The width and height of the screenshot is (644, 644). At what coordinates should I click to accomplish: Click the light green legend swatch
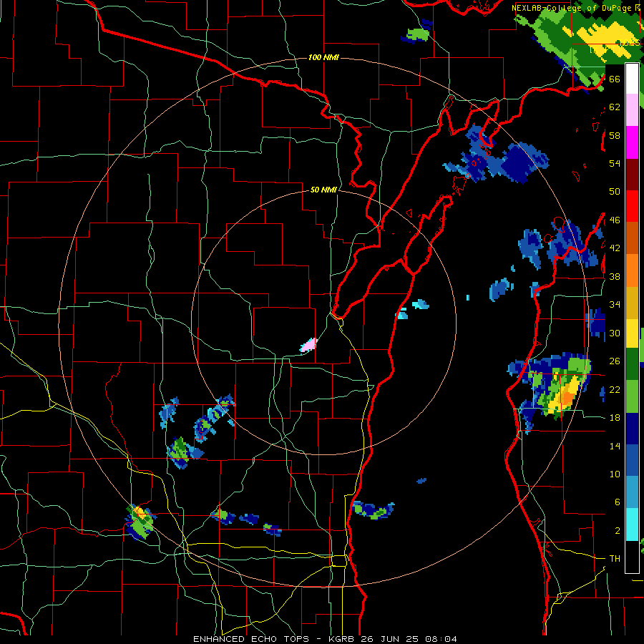pyautogui.click(x=632, y=396)
